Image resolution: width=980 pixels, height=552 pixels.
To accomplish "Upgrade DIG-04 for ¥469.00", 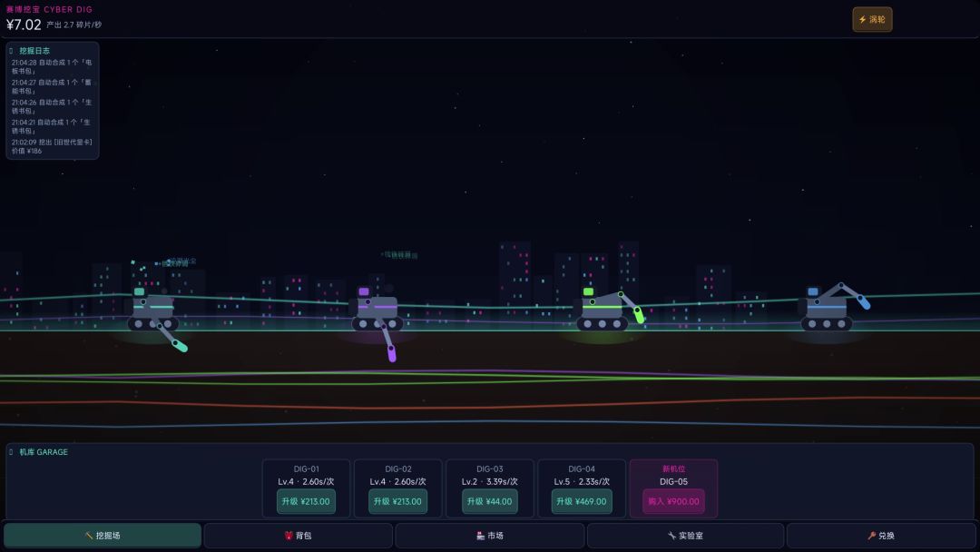I will (x=582, y=501).
